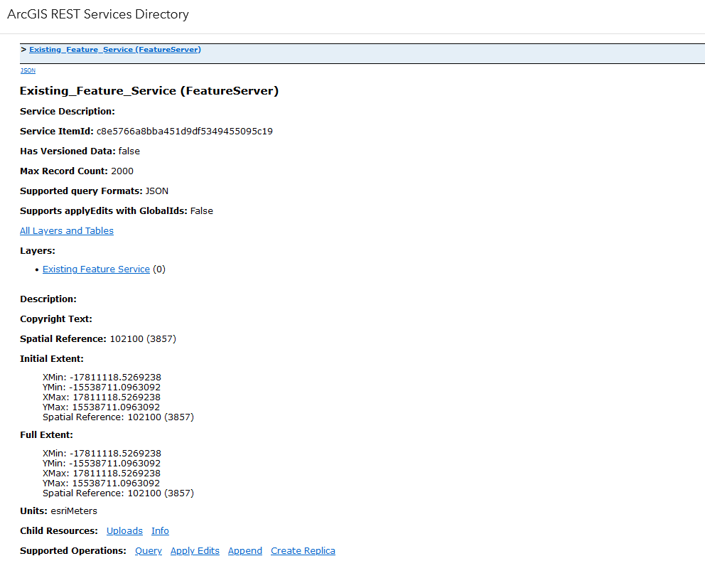
Task: Append new data to the service
Action: click(x=244, y=550)
